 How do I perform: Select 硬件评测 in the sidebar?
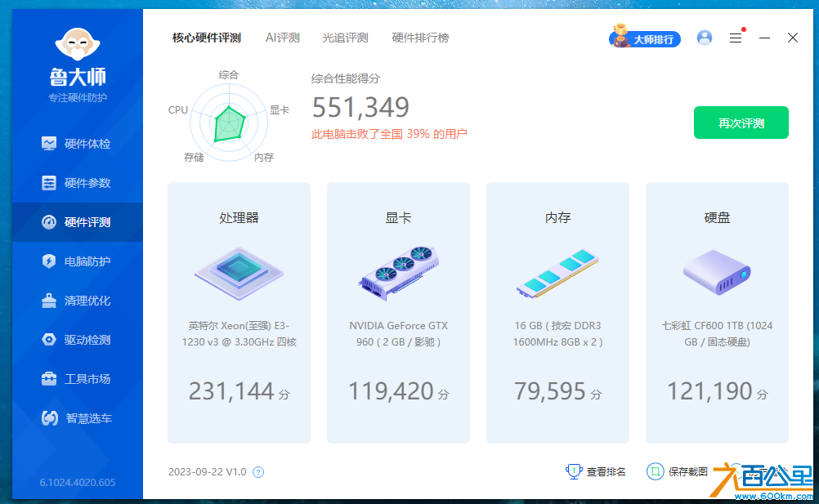coord(78,222)
